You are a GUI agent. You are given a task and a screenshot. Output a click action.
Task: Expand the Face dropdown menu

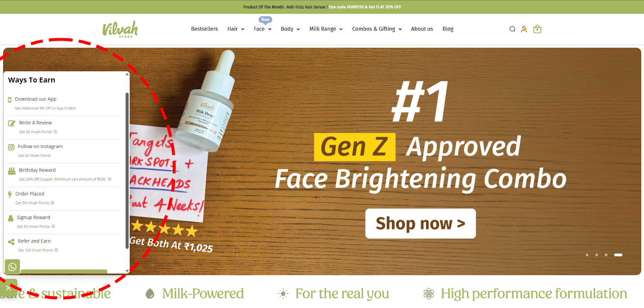tap(262, 29)
